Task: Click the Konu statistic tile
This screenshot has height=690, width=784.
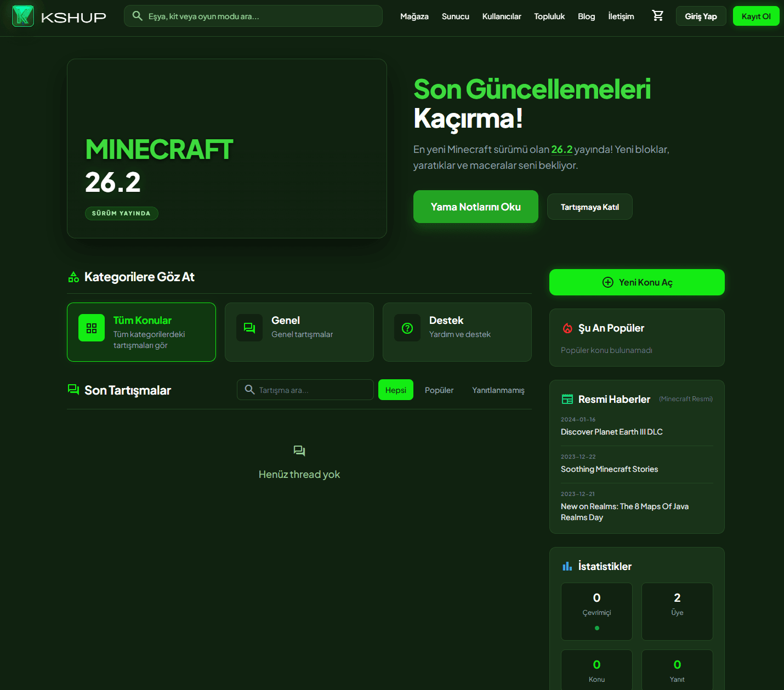Action: coord(596,670)
